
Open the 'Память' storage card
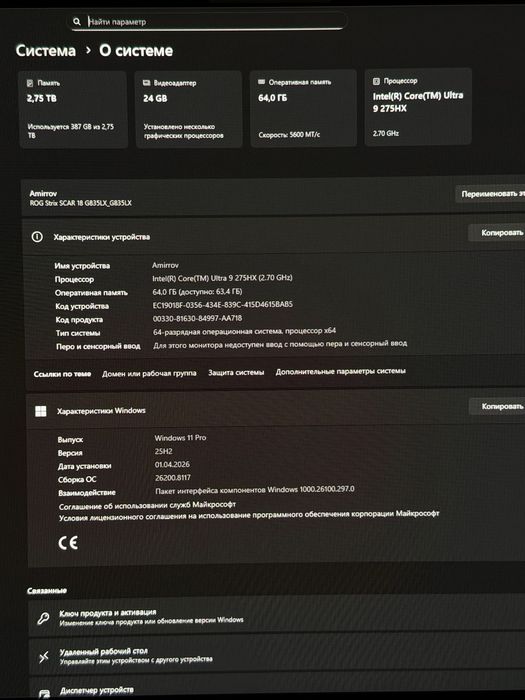pyautogui.click(x=73, y=109)
